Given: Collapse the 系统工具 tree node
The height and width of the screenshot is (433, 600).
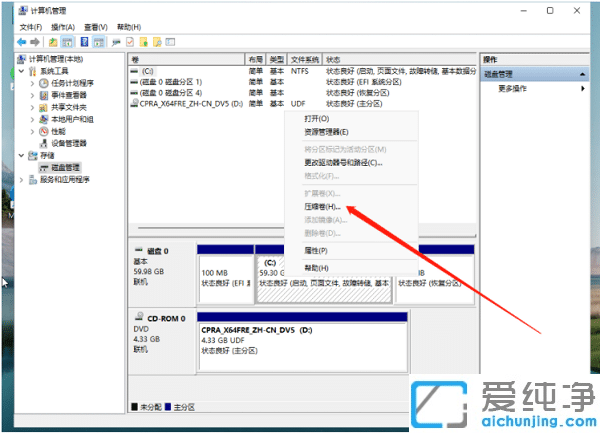Looking at the screenshot, I should [x=21, y=71].
